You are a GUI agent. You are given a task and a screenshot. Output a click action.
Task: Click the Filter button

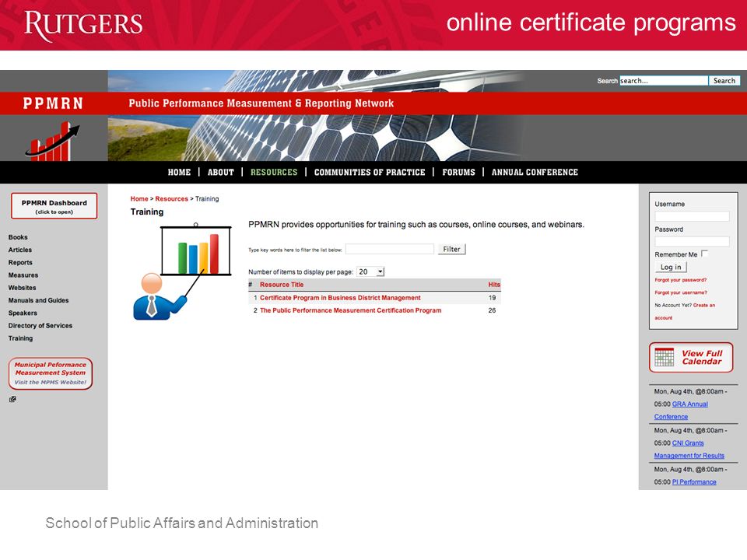click(451, 249)
